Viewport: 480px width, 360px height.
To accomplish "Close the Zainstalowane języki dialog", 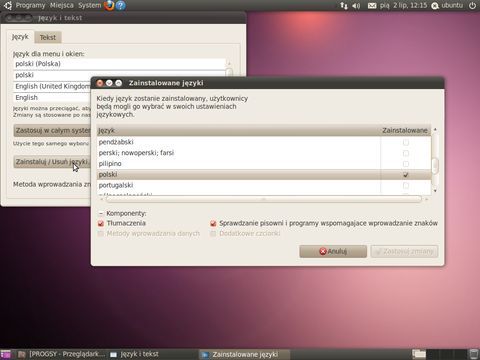I will click(x=100, y=83).
